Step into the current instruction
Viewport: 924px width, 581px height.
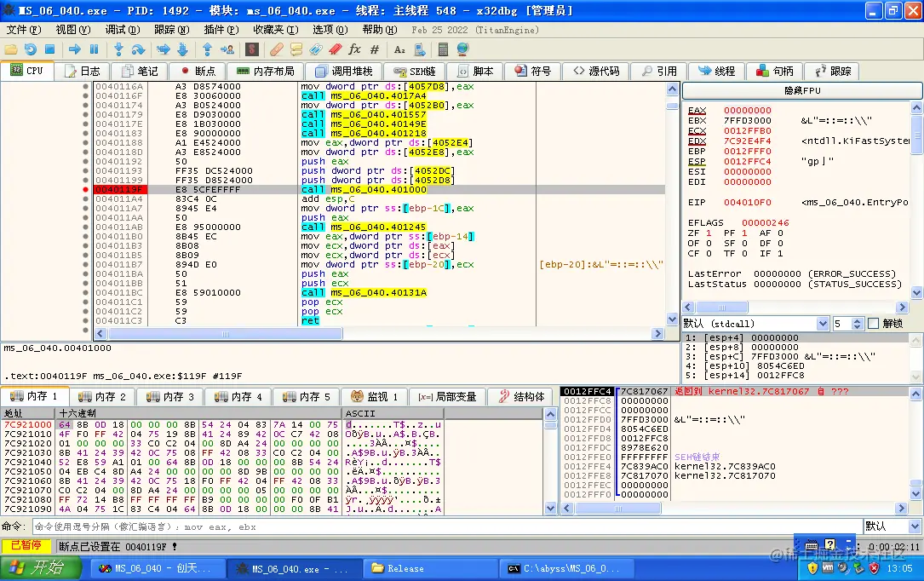pos(118,49)
